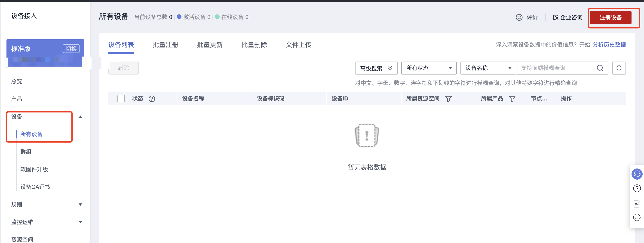Click the 企业咨询 link
The image size is (644, 243).
coord(571,18)
